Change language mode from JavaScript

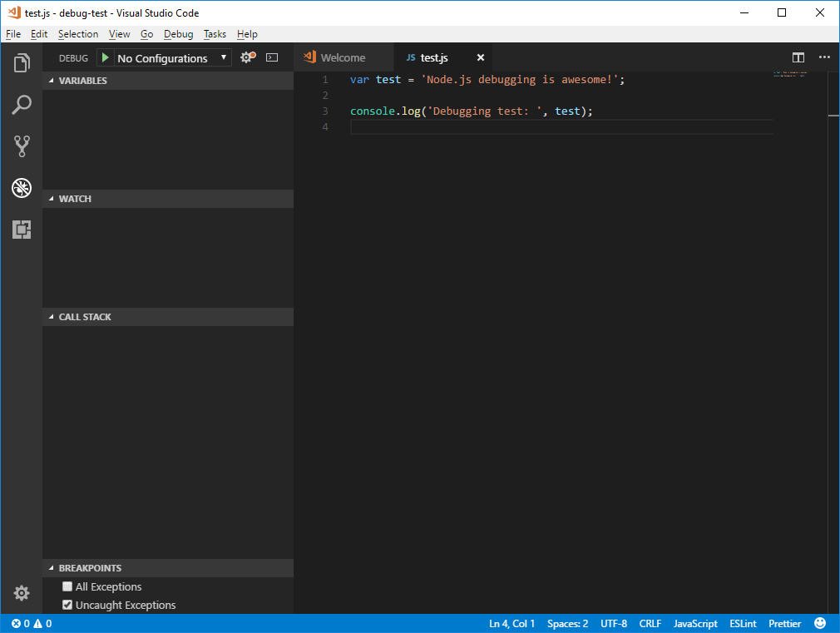(695, 623)
